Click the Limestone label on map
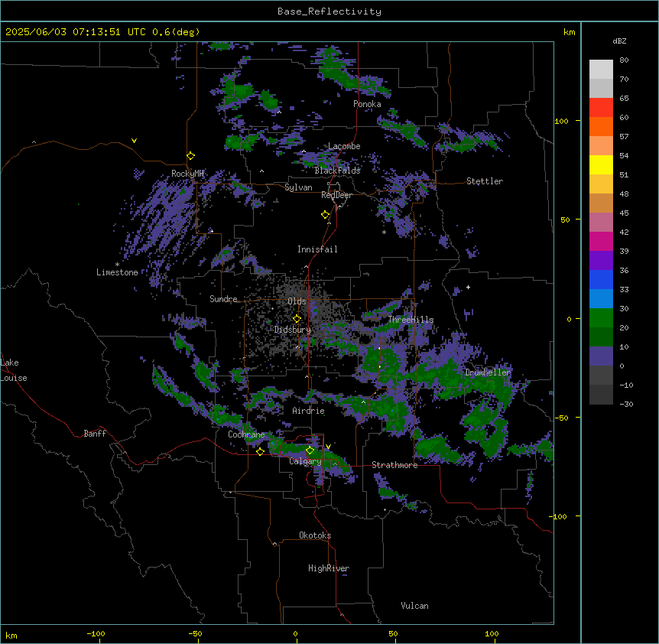The image size is (659, 644). coord(117,272)
